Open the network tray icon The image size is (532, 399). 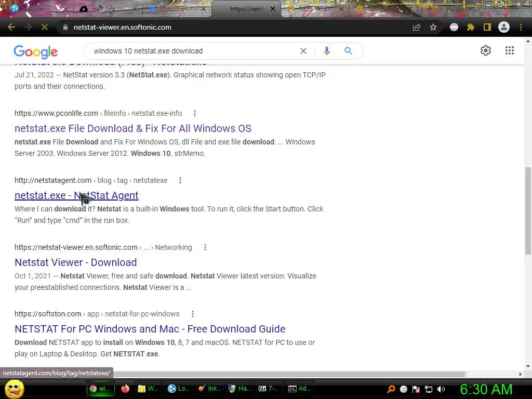coord(429,389)
